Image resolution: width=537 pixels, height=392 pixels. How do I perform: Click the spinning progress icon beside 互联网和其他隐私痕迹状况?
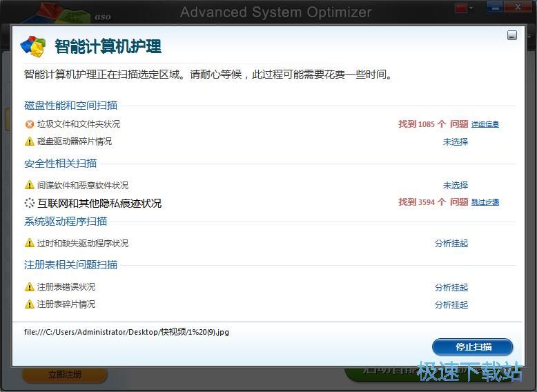click(30, 203)
